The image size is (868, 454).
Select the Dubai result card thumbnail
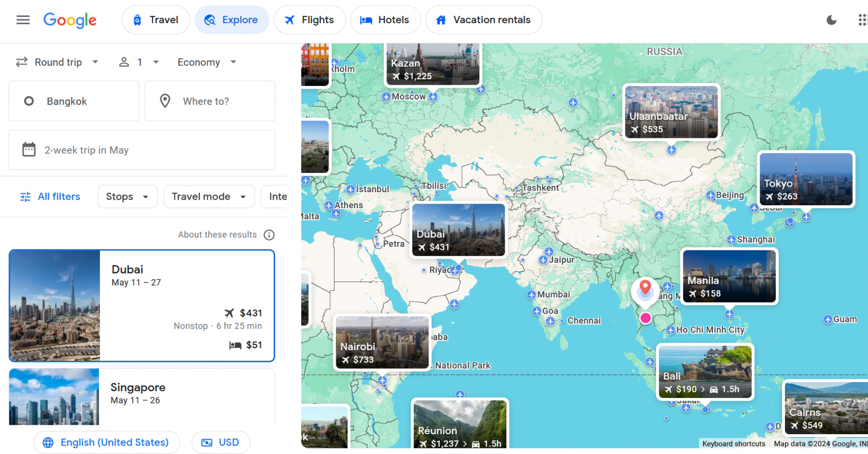tap(54, 305)
